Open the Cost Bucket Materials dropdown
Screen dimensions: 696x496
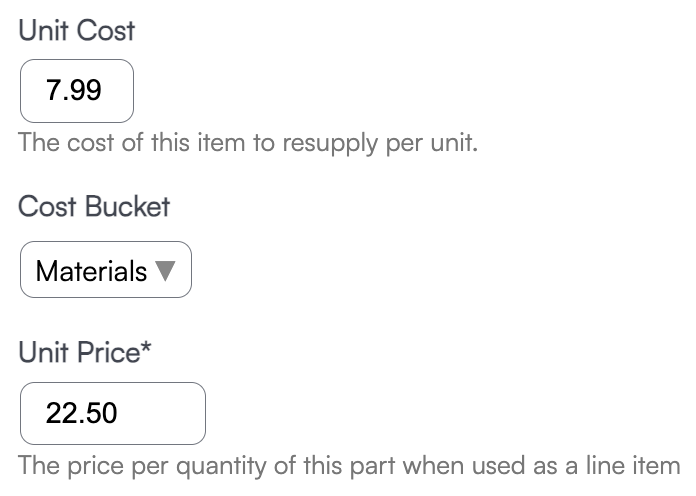[105, 271]
